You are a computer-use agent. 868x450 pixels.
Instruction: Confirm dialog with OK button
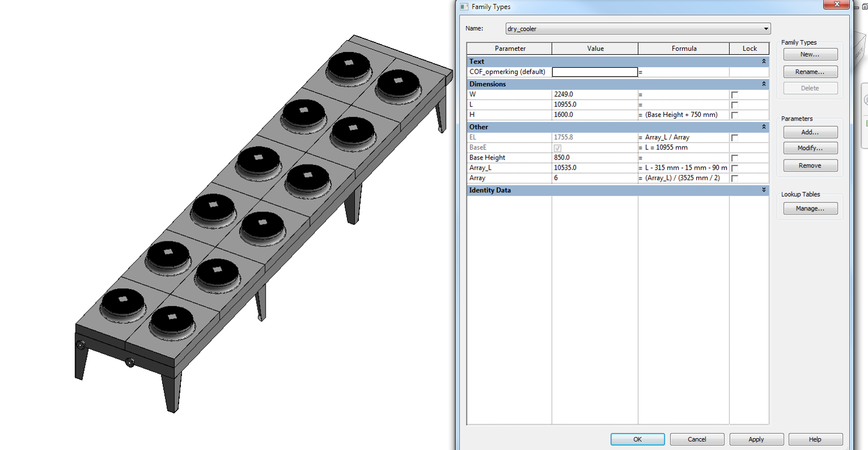(x=637, y=439)
